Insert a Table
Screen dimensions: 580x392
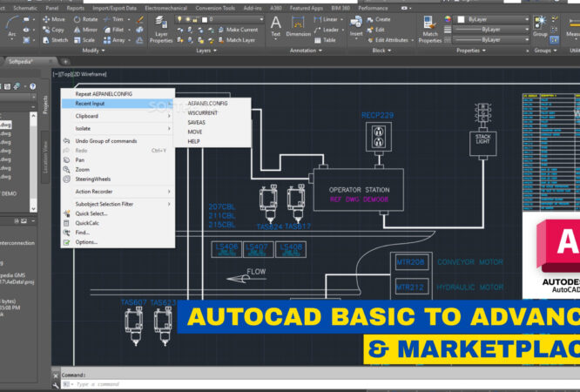point(325,40)
